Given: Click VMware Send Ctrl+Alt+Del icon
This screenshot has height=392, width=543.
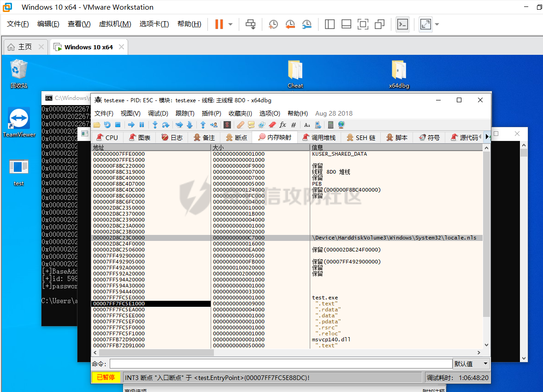Looking at the screenshot, I should pos(251,24).
